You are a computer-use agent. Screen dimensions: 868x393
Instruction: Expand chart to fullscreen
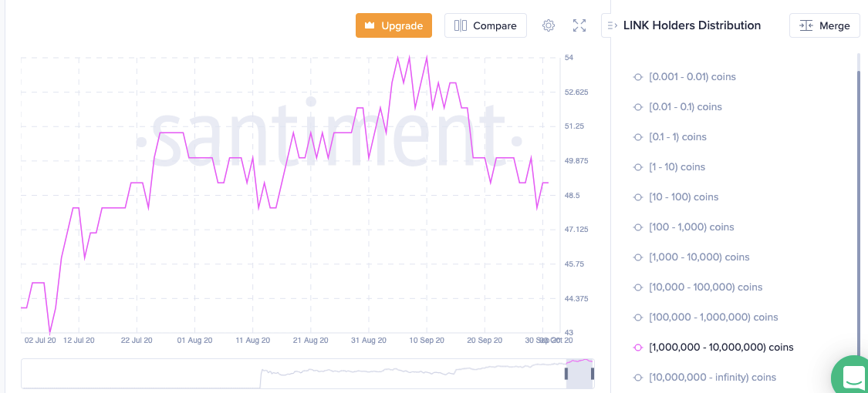click(579, 25)
